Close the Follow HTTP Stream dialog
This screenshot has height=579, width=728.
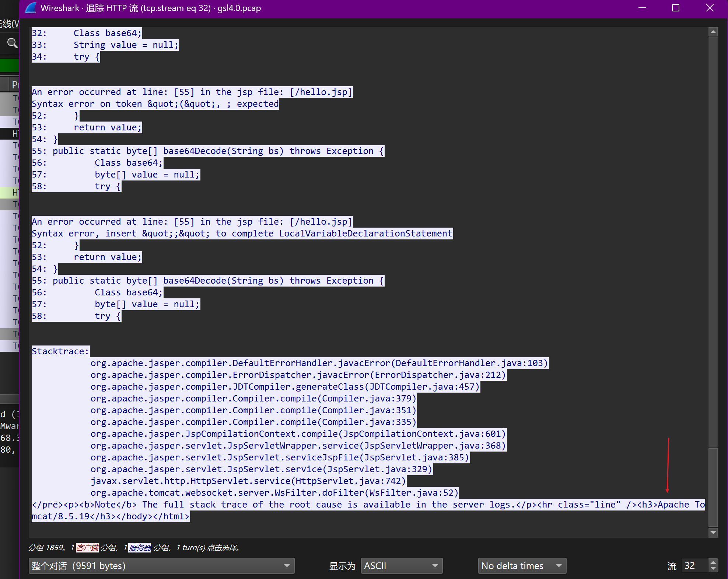[x=710, y=8]
